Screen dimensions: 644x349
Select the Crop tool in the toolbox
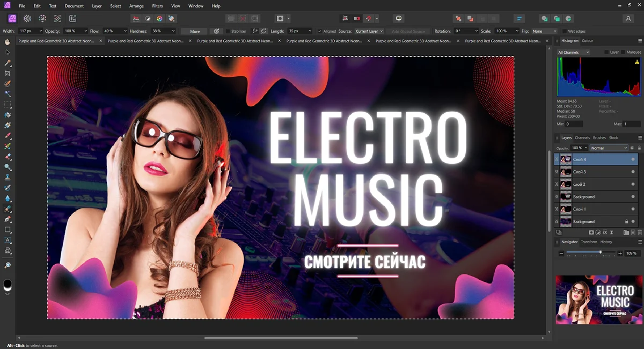[x=8, y=73]
